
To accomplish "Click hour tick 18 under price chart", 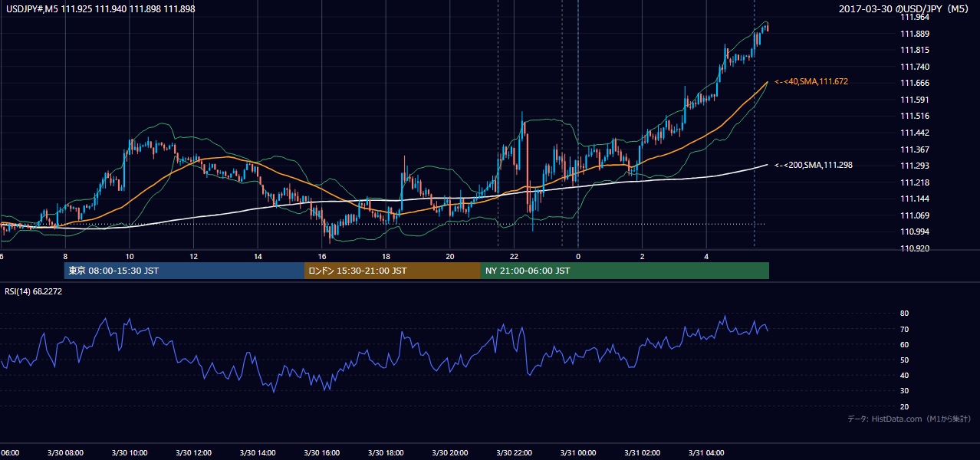I will [386, 257].
